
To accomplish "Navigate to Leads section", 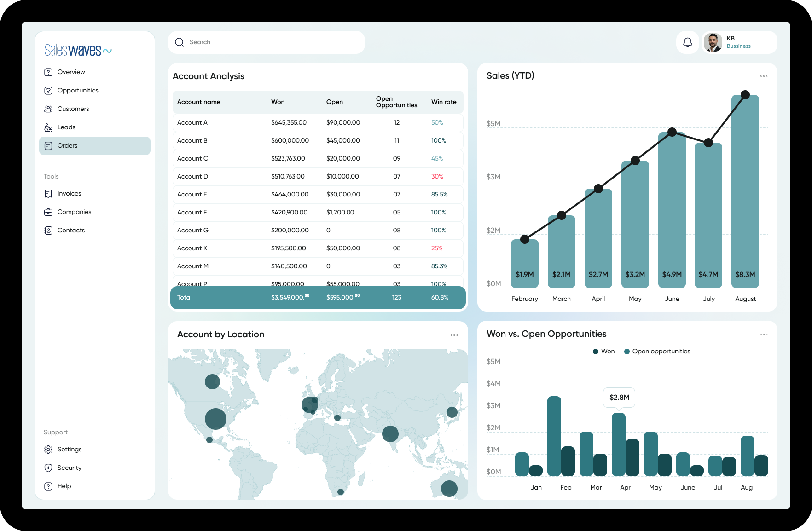I will click(95, 127).
